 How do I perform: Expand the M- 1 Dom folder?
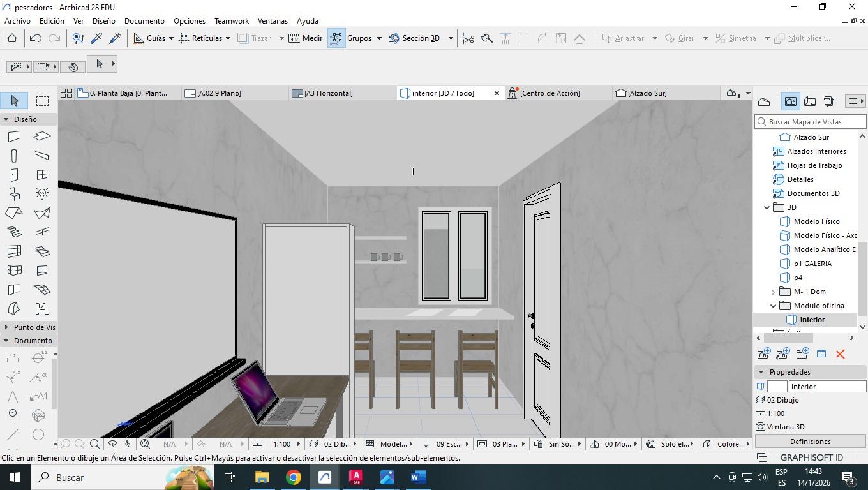[x=773, y=292]
